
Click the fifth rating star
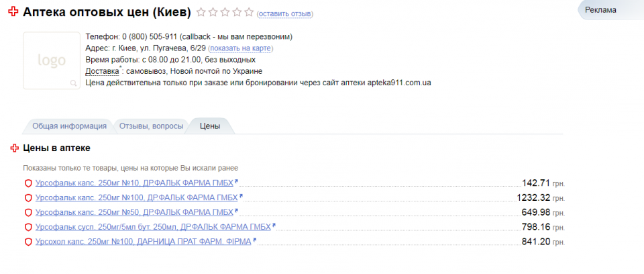249,13
